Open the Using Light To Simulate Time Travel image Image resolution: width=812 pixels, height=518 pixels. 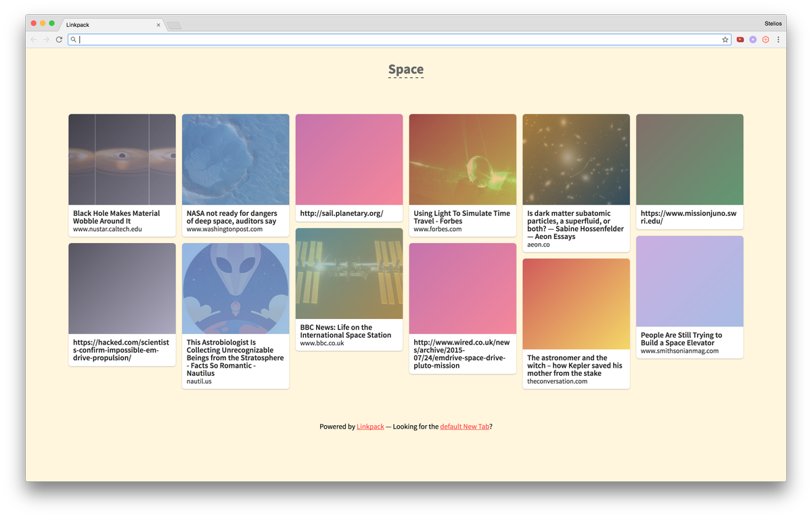click(x=463, y=160)
